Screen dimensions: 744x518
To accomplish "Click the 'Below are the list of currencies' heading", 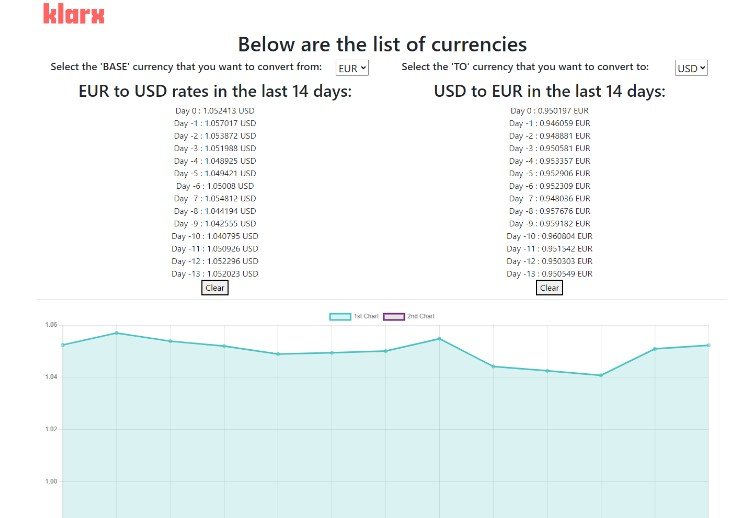I will 382,44.
